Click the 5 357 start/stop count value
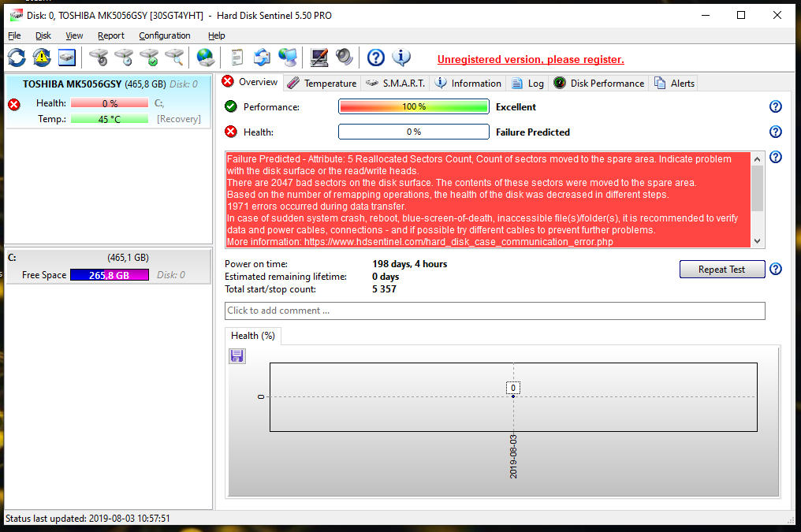This screenshot has height=532, width=801. pyautogui.click(x=384, y=289)
